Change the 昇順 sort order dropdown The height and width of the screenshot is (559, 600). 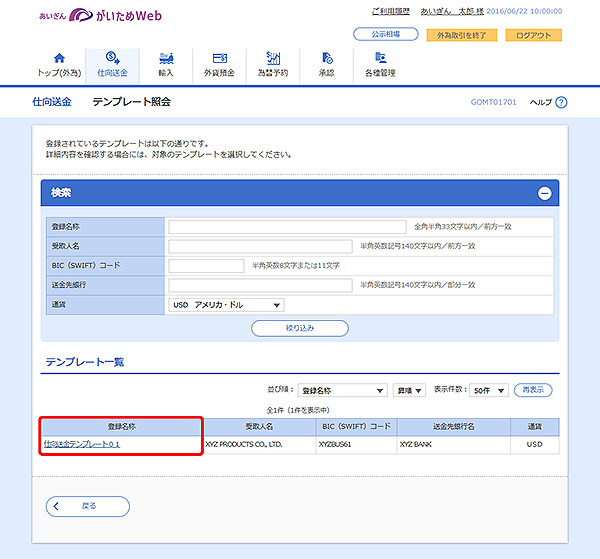(409, 390)
